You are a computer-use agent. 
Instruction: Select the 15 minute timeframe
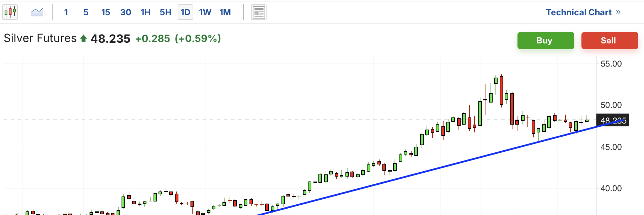106,12
